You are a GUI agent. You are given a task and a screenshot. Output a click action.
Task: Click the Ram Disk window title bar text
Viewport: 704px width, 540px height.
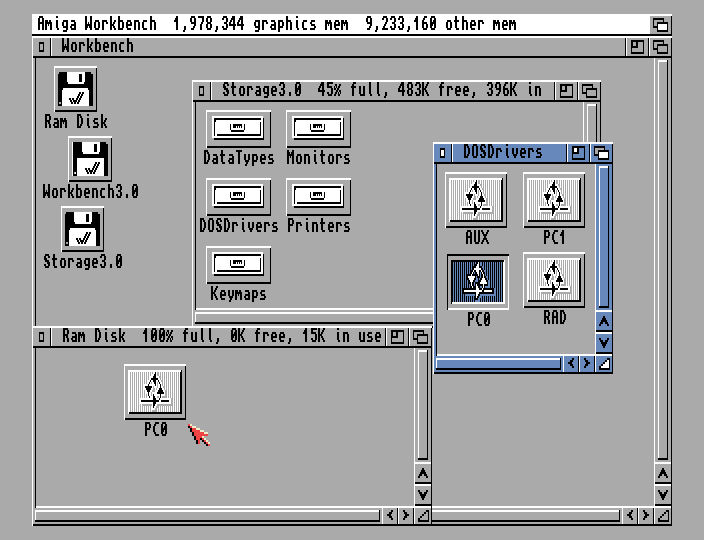pos(222,336)
